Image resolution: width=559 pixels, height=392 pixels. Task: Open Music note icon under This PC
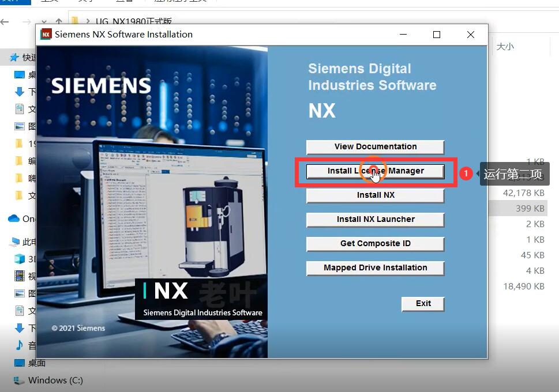[19, 345]
